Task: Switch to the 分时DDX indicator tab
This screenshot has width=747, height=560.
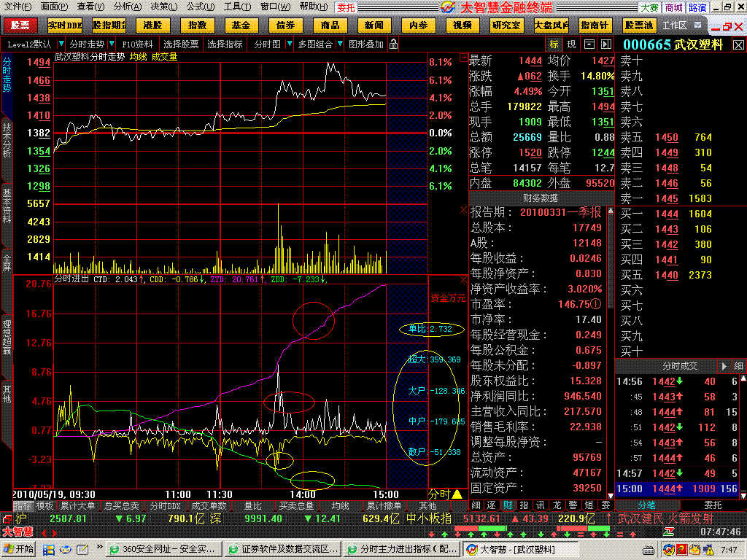Action: pos(165,506)
